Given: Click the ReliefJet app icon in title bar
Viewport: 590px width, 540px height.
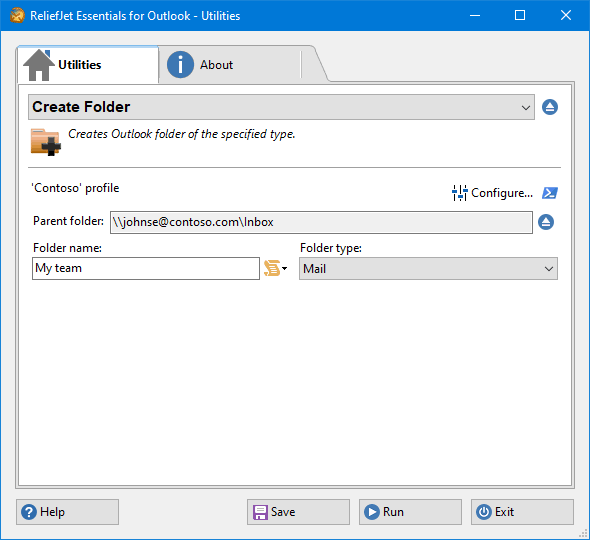Looking at the screenshot, I should click(x=17, y=15).
